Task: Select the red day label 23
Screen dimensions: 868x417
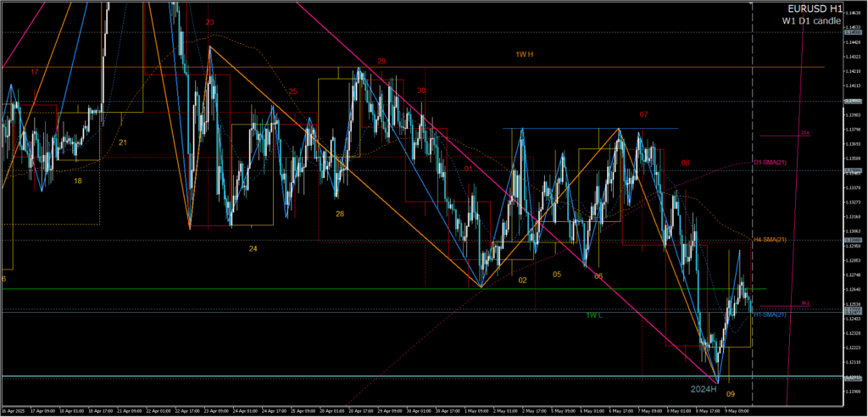Action: [209, 22]
